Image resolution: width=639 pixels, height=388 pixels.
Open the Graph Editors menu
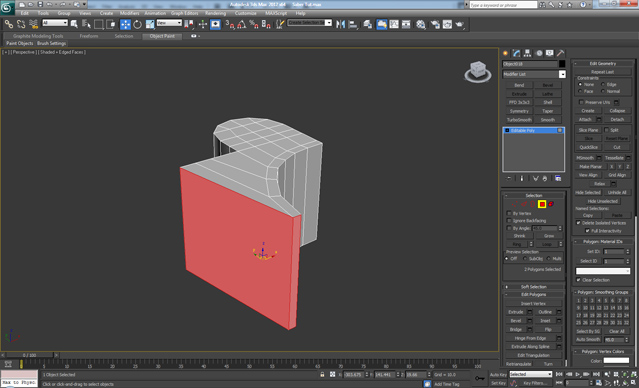pyautogui.click(x=184, y=13)
